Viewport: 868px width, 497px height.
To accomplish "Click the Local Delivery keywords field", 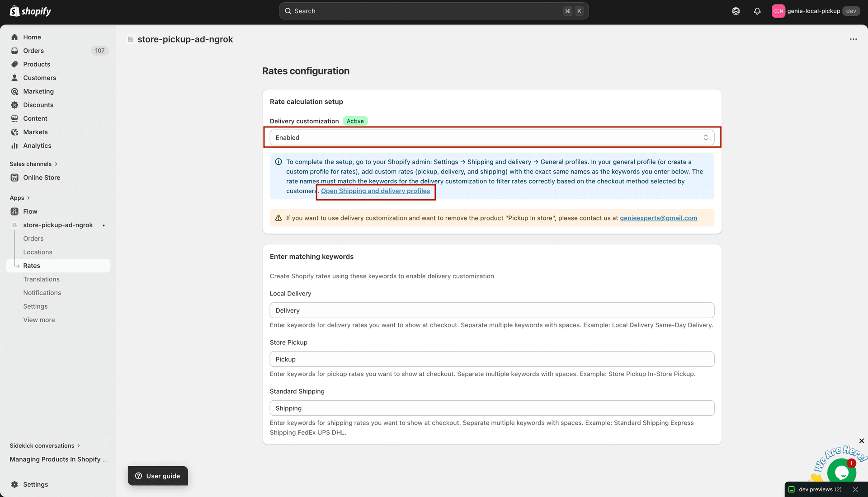I will coord(492,310).
